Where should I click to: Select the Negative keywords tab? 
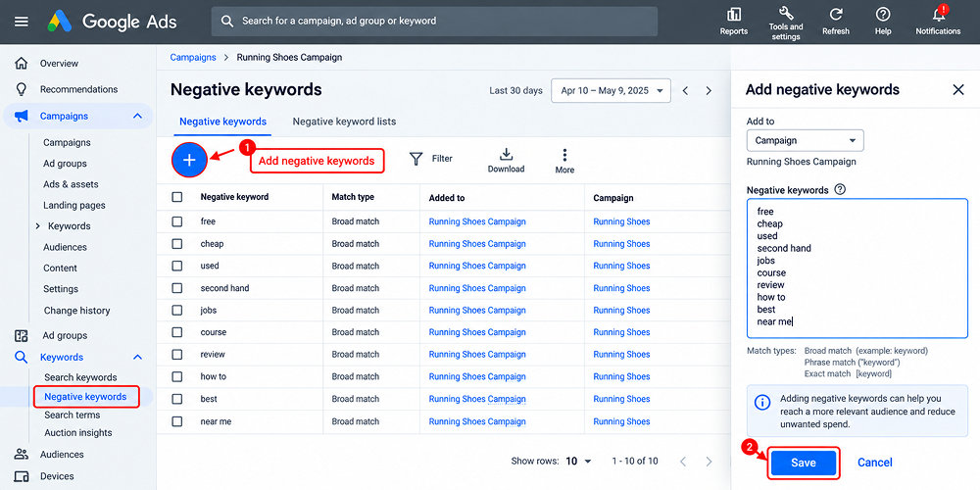point(222,122)
